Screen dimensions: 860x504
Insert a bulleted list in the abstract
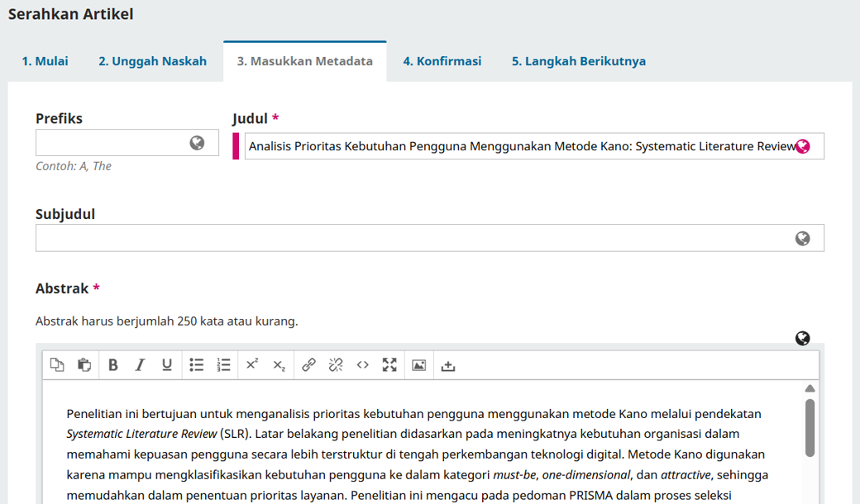coord(196,364)
